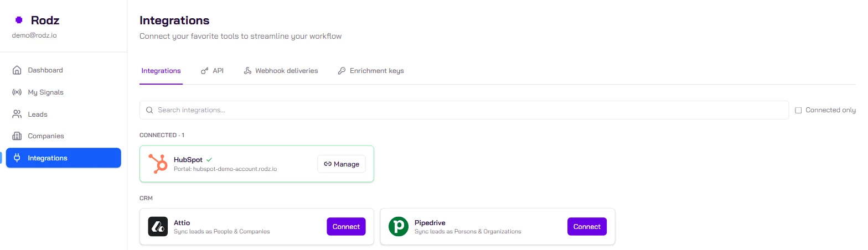Open My Signals in sidebar
The image size is (868, 250).
point(64,92)
